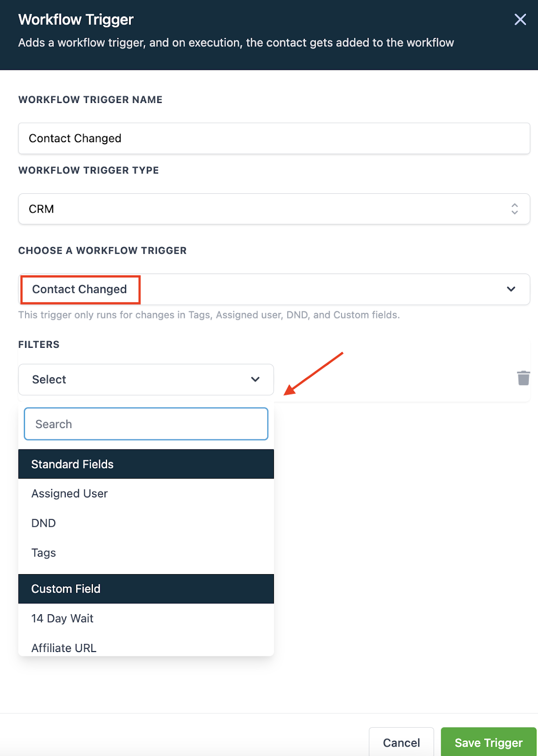Viewport: 538px width, 756px height.
Task: Choose Assigned User from filter list
Action: [x=69, y=493]
